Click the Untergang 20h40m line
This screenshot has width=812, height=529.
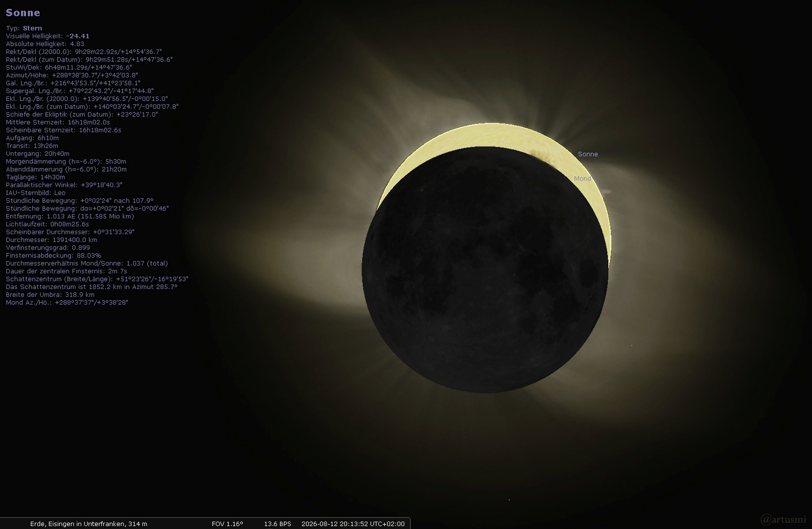click(38, 154)
